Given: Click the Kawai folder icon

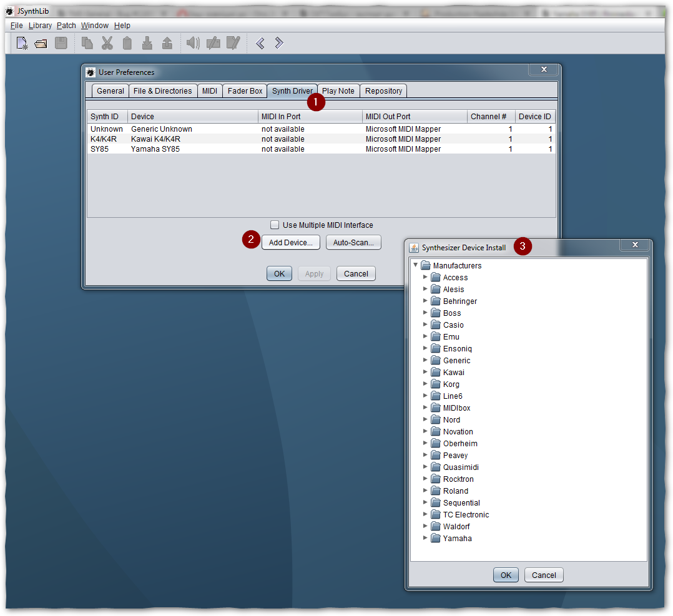Looking at the screenshot, I should tap(436, 372).
